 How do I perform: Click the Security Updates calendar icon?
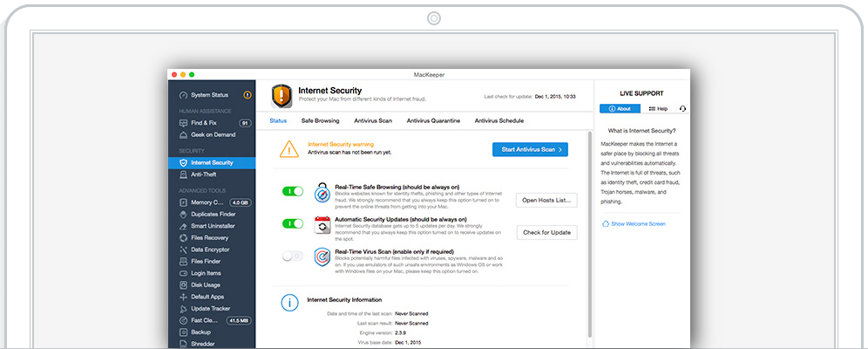pos(322,225)
